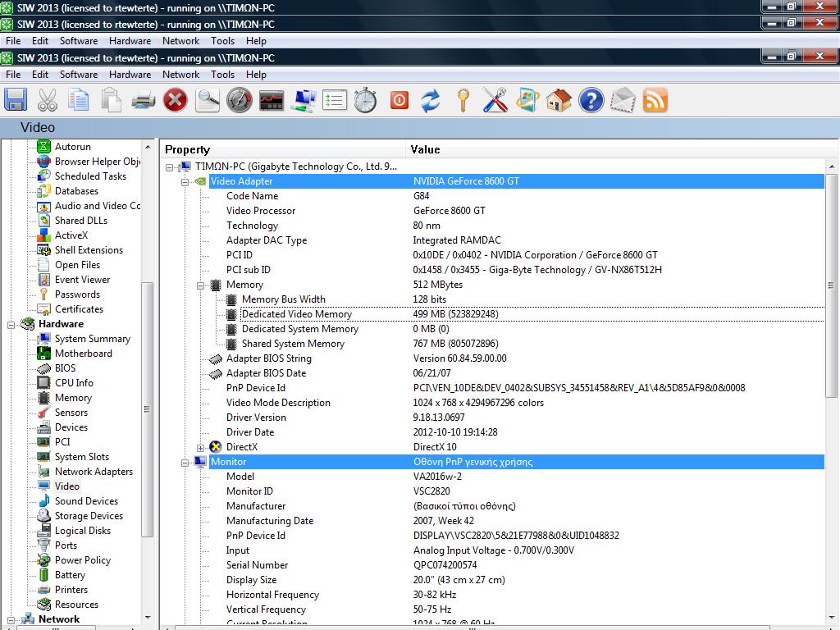840x630 pixels.
Task: Refresh using the blue arrows icon
Action: point(431,100)
